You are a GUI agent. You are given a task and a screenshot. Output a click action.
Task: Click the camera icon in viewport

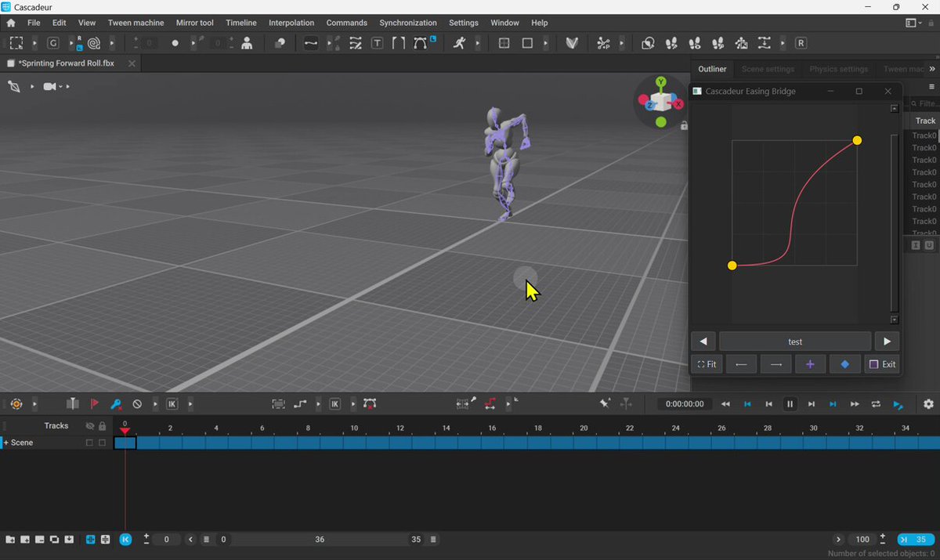point(50,86)
